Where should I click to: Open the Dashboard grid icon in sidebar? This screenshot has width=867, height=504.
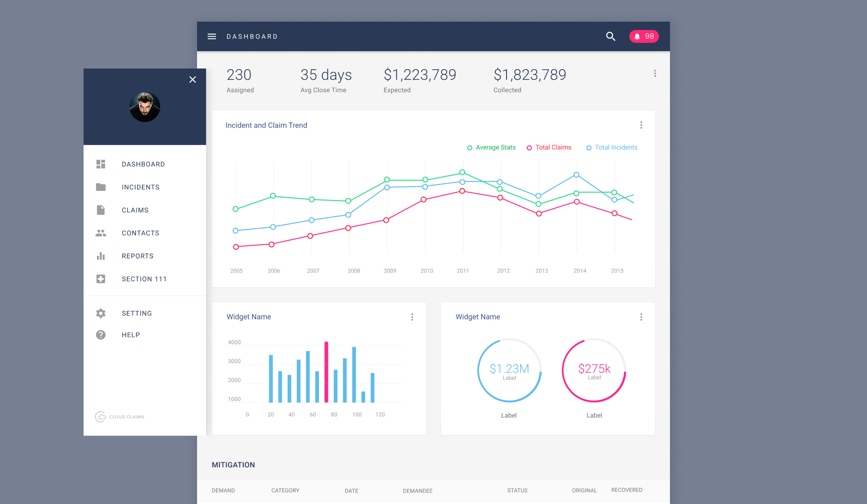click(x=101, y=164)
